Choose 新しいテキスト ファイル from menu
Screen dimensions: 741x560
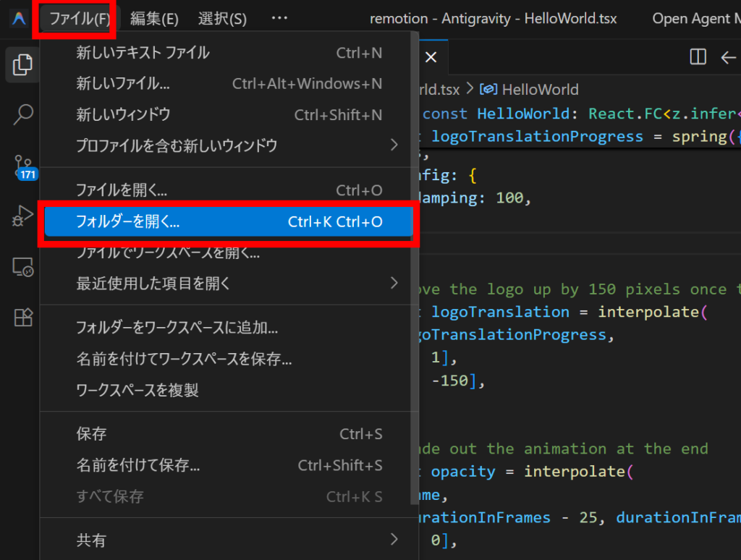coord(143,53)
